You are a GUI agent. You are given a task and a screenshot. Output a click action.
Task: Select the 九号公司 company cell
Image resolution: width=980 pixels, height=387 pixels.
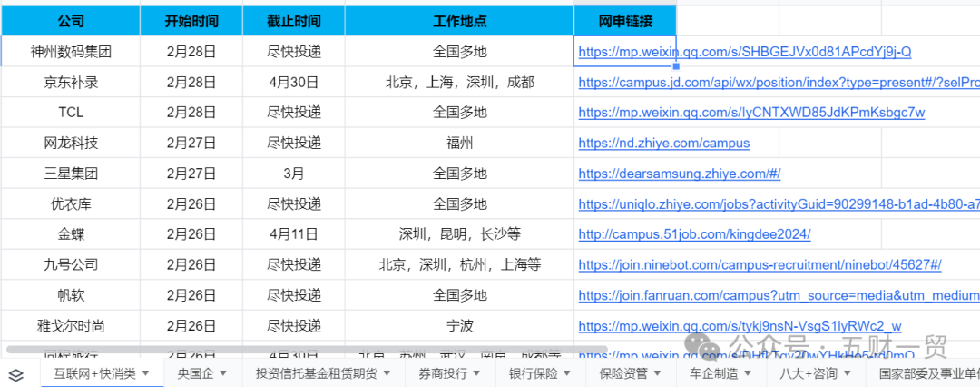71,265
